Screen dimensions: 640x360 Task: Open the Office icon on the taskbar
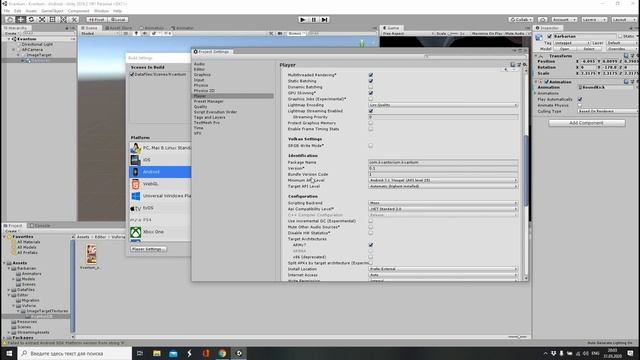point(206,353)
